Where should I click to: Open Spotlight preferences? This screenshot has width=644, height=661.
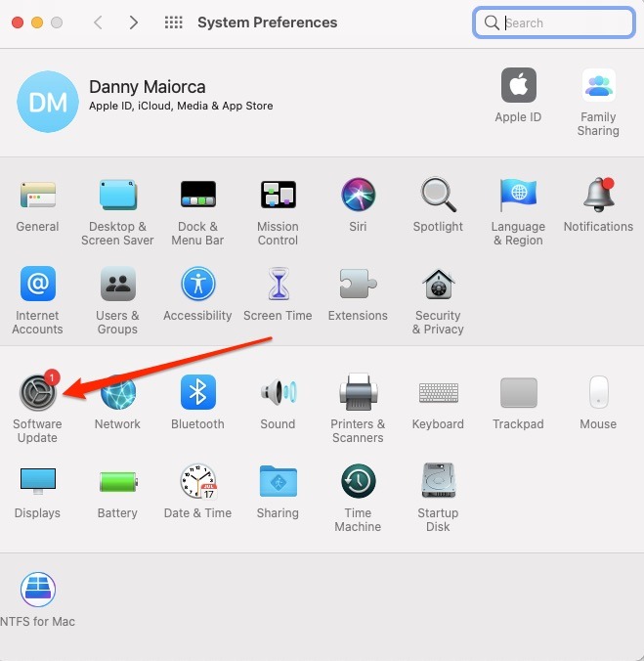438,195
